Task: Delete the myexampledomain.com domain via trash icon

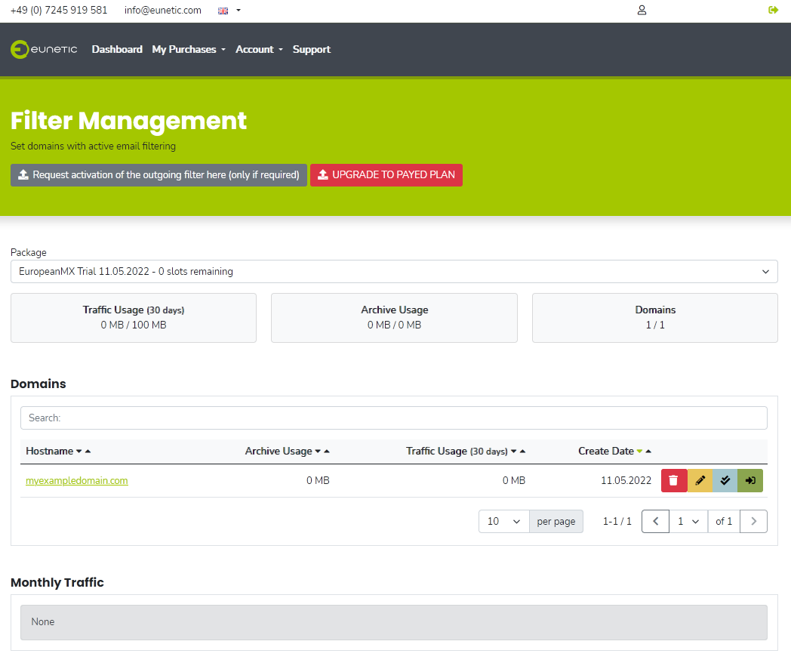Action: click(674, 480)
